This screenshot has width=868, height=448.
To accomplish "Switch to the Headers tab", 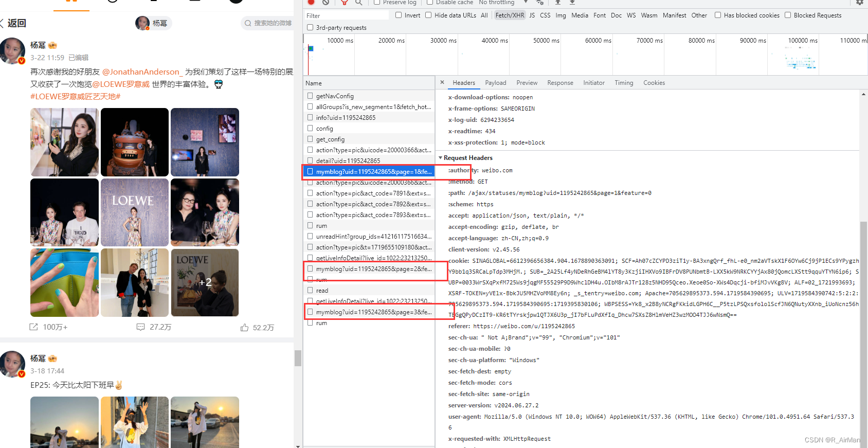I will point(464,83).
